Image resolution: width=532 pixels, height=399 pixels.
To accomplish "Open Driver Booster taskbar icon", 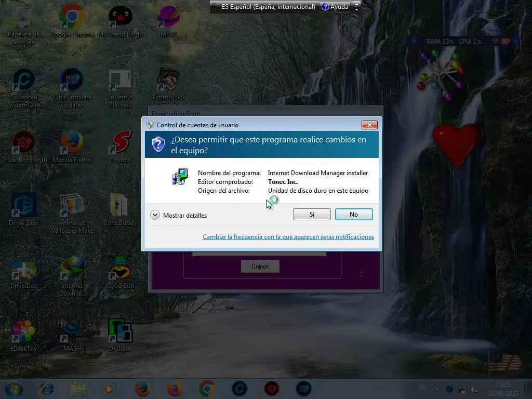I will 271,389.
